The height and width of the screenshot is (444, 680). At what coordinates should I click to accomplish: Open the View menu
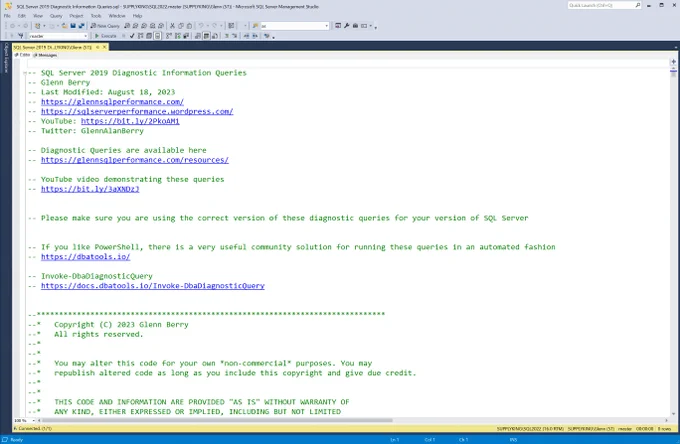coord(38,16)
